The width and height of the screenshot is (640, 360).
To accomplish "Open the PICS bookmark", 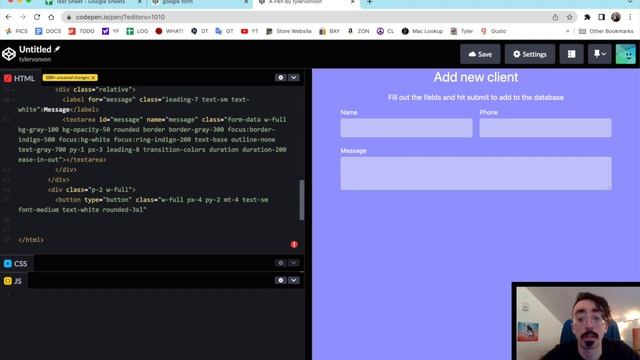I will (16, 31).
